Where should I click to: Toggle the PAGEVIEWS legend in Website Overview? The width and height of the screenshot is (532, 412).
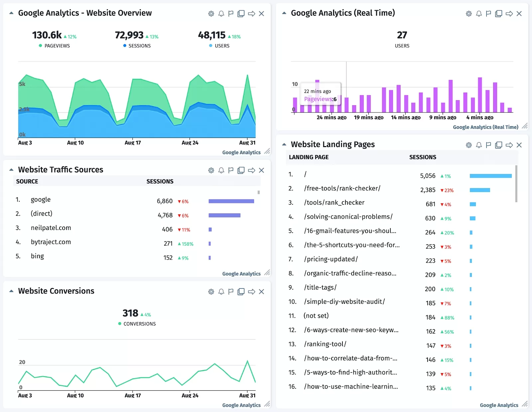pos(54,46)
